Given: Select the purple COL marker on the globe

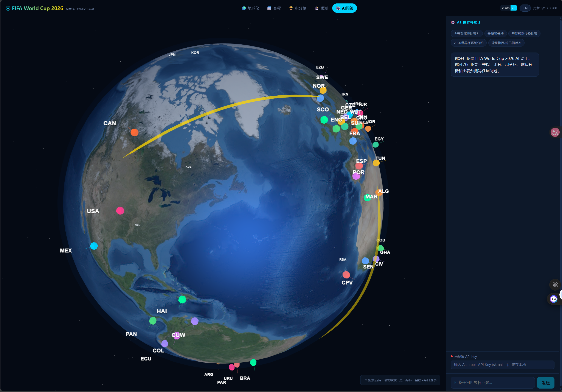Looking at the screenshot, I should click(165, 344).
